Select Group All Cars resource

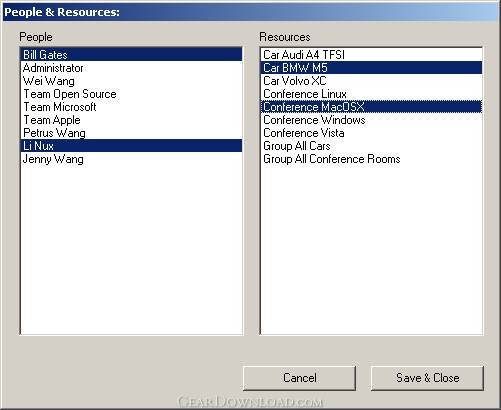pyautogui.click(x=371, y=146)
